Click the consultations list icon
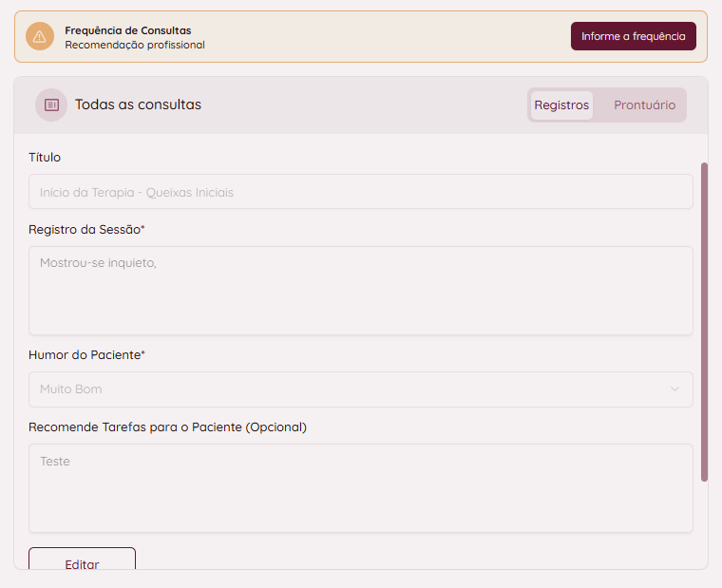This screenshot has width=722, height=588. pyautogui.click(x=51, y=104)
